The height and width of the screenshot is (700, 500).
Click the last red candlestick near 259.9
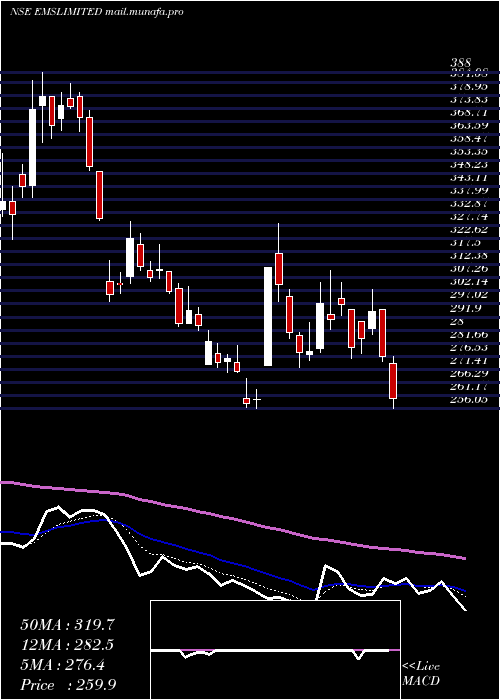(393, 381)
